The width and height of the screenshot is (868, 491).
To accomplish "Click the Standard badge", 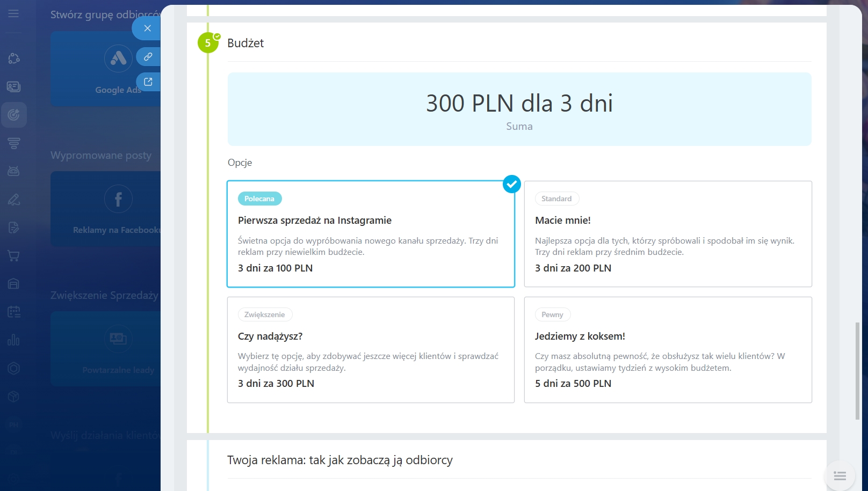I will point(556,199).
